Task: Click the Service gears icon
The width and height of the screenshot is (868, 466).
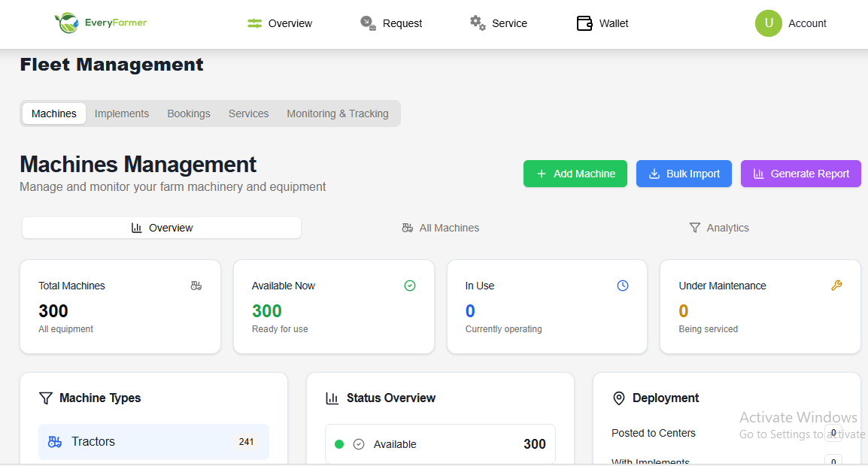Action: click(x=478, y=23)
